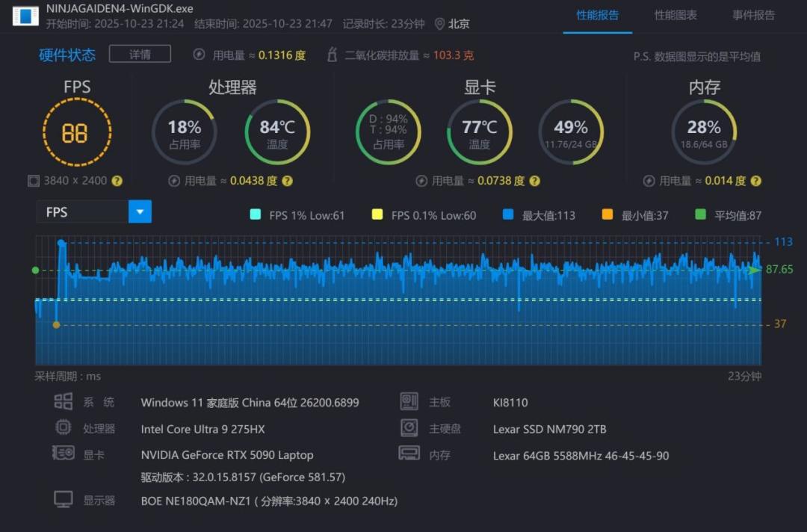The image size is (807, 532).
Task: Open the FPS chart metric dropdown arrow
Action: point(140,211)
